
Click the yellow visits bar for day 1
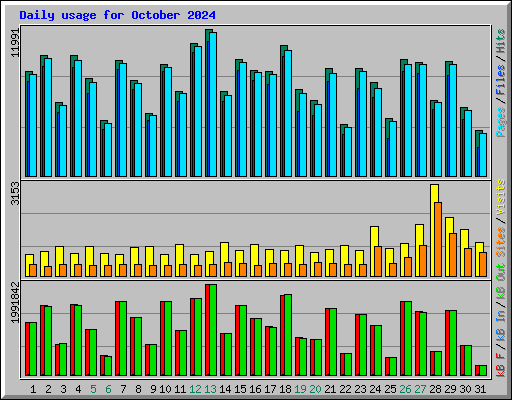(x=29, y=265)
